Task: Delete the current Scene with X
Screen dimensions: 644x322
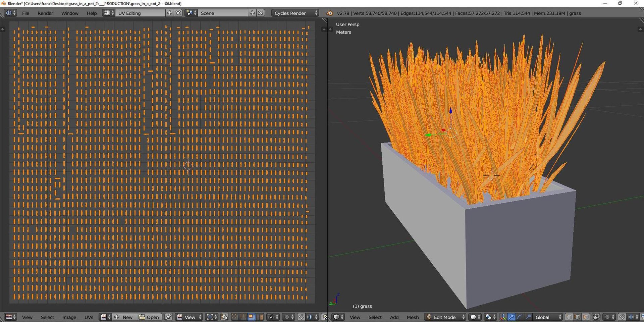Action: click(x=261, y=13)
